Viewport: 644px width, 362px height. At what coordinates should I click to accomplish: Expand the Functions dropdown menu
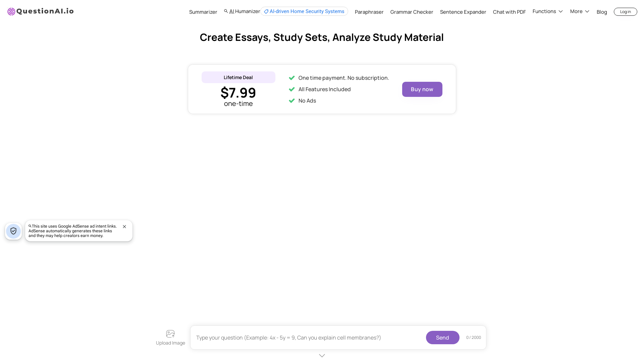pos(548,11)
